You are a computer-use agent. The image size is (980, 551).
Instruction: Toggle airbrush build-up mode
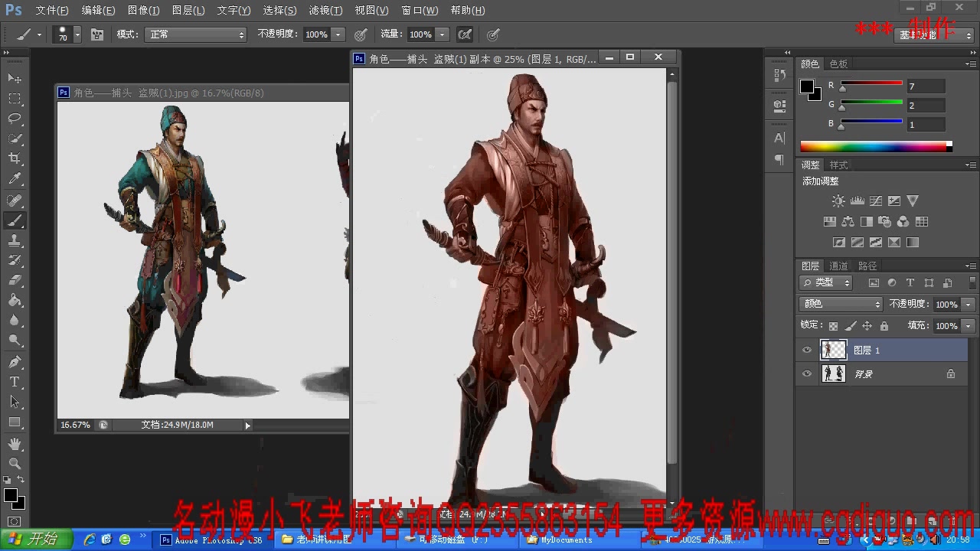[x=464, y=34]
